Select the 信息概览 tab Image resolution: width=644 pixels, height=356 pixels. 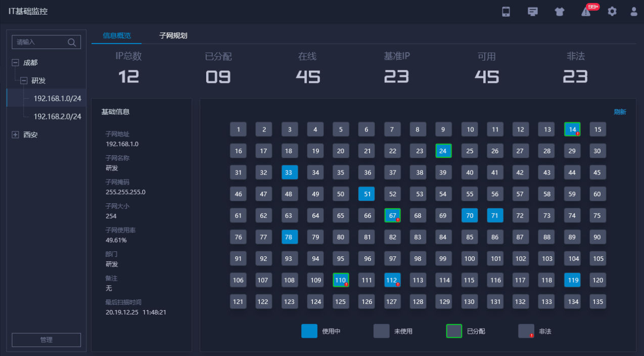(117, 35)
